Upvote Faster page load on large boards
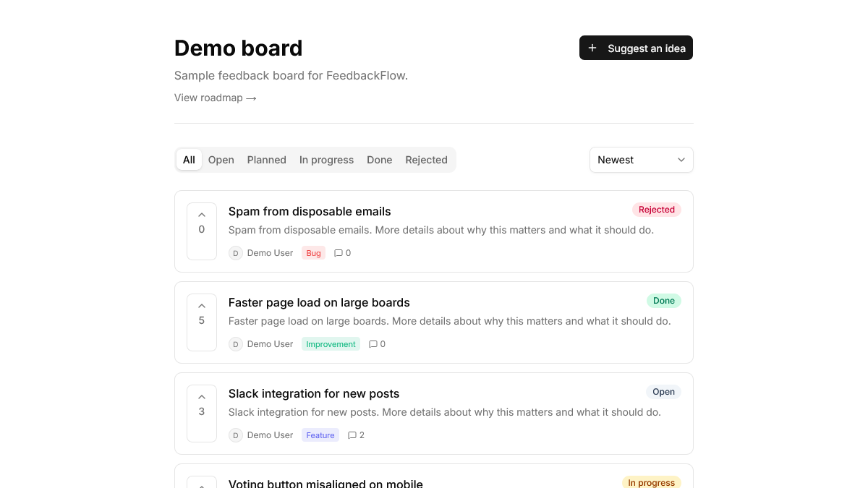 (202, 322)
